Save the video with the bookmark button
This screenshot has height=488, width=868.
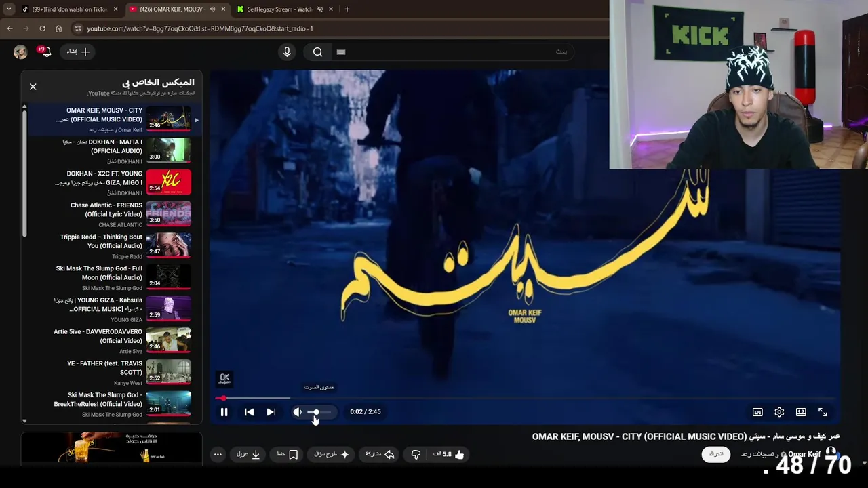click(x=287, y=455)
